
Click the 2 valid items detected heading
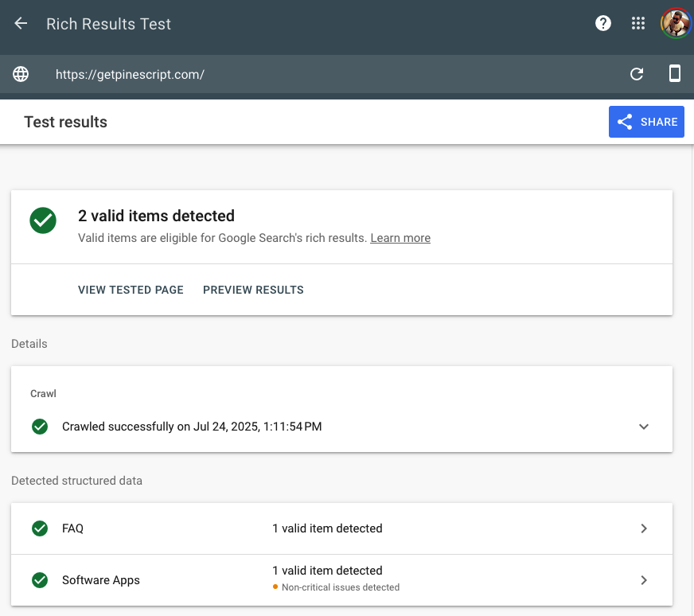[x=156, y=216]
